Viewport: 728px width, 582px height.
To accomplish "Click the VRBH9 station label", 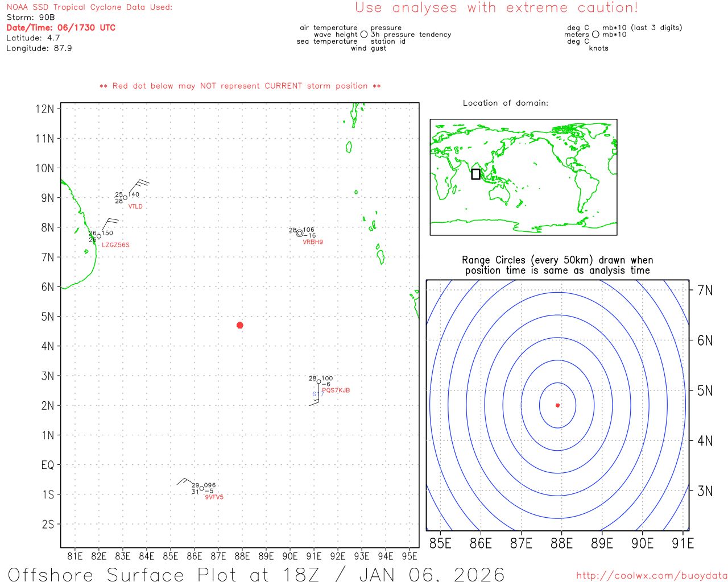I will tap(313, 242).
